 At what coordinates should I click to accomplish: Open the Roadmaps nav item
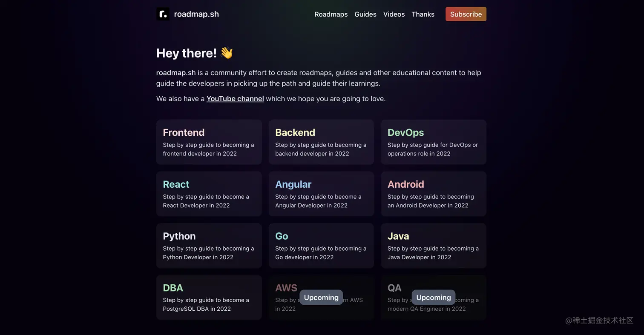pos(331,14)
